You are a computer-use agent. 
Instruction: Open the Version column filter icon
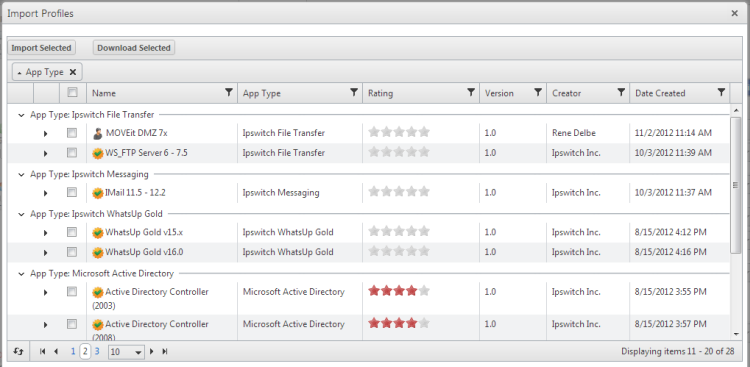pyautogui.click(x=538, y=92)
